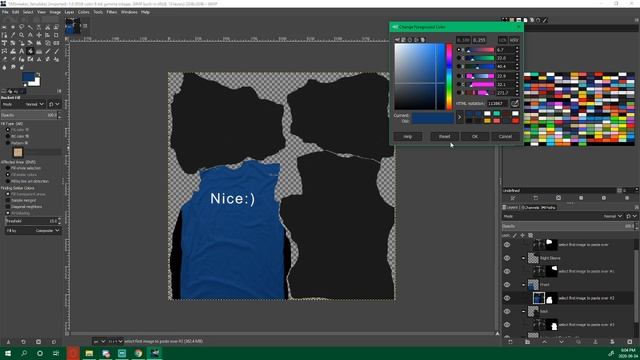Open the Layers panel configuration menu
The height and width of the screenshot is (360, 640).
[636, 207]
